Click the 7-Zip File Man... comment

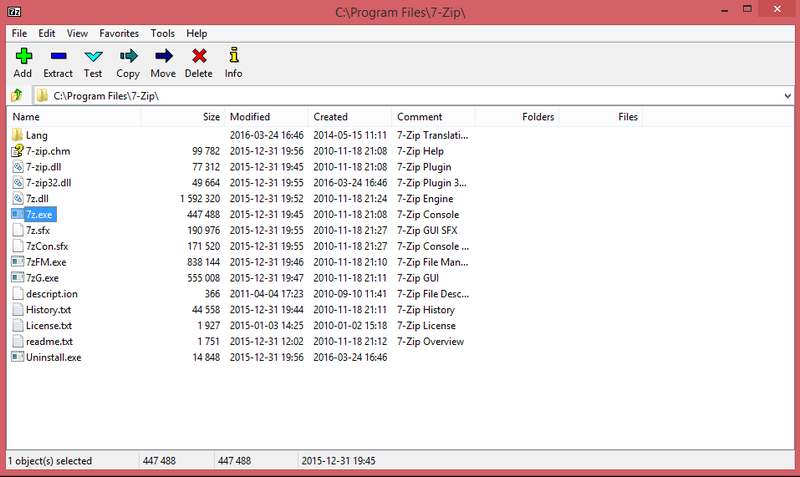tap(433, 262)
